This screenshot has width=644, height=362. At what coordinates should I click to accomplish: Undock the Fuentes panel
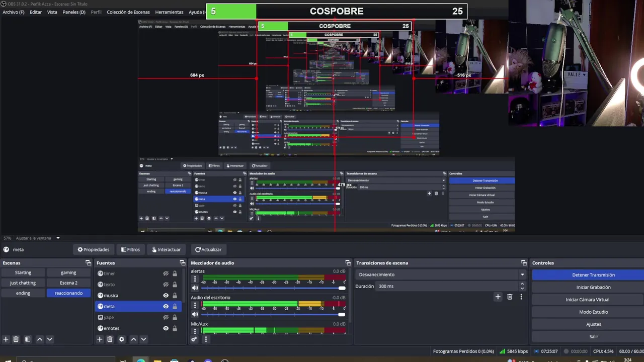[x=183, y=263]
